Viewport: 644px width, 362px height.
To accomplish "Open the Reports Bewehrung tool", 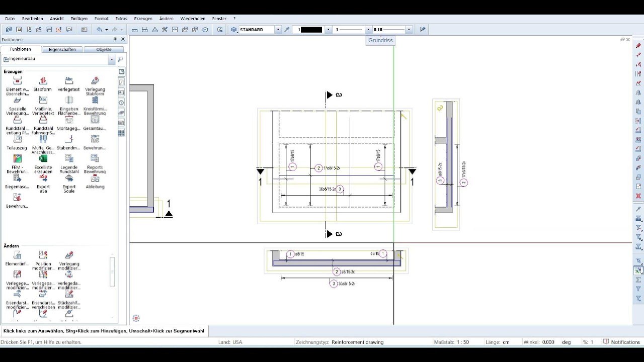I will [95, 164].
